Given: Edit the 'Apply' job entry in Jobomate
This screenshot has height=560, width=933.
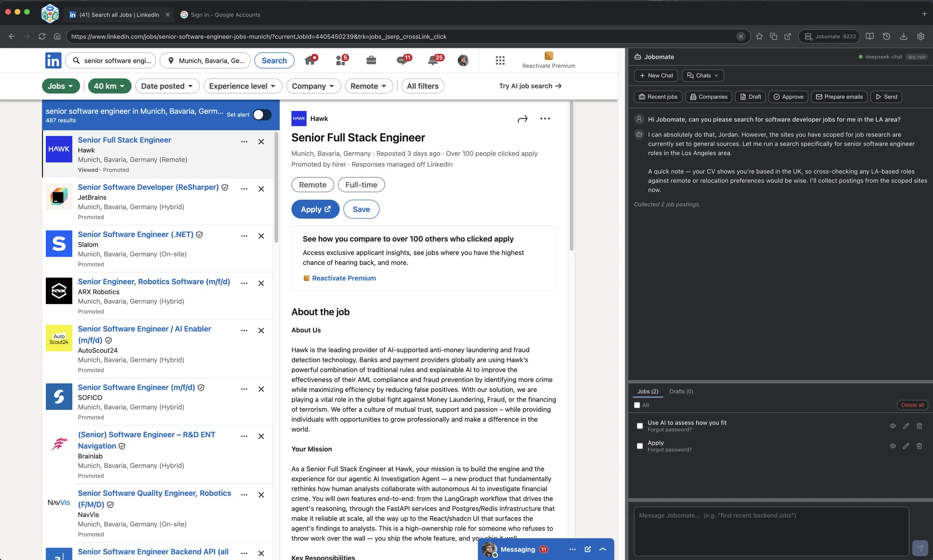Looking at the screenshot, I should pos(906,446).
